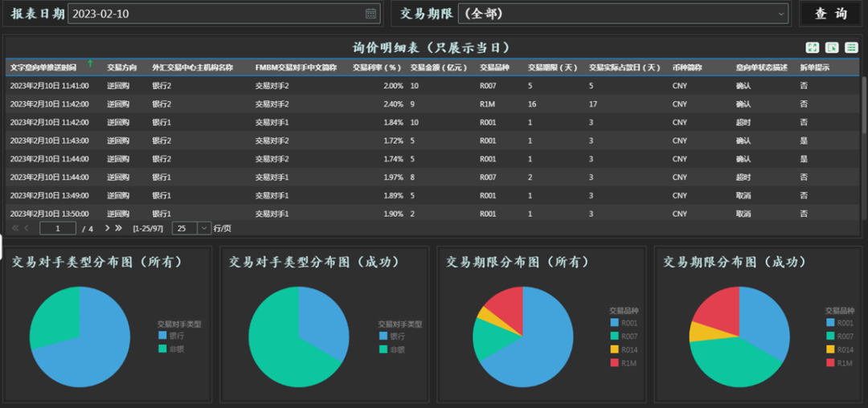Open the table list menu icon

(x=851, y=48)
